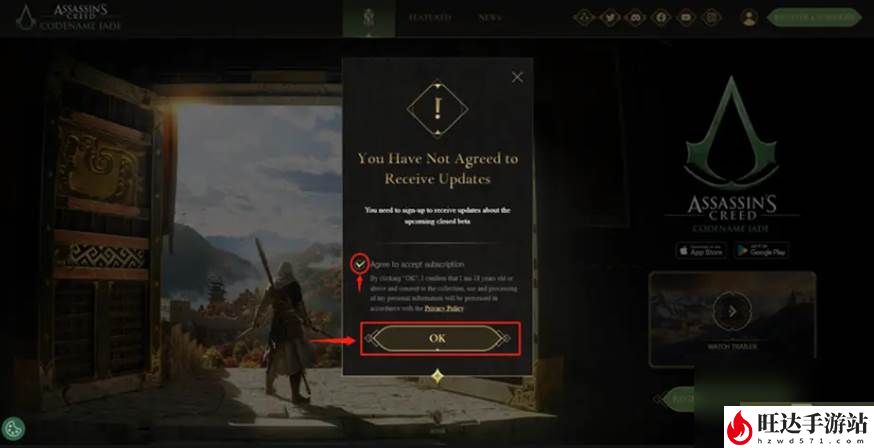874x448 pixels.
Task: Click the user account avatar icon
Action: click(749, 18)
